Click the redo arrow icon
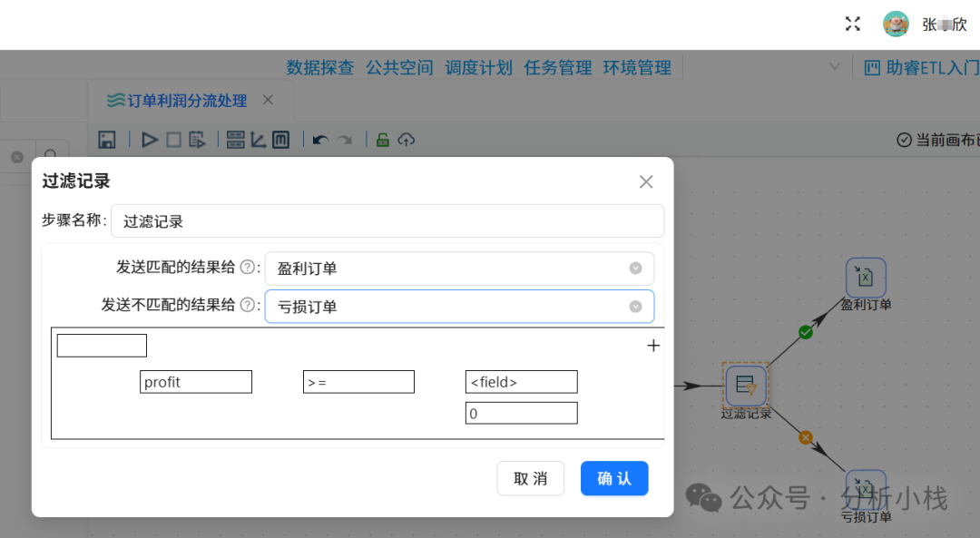The width and height of the screenshot is (980, 538). coord(345,140)
